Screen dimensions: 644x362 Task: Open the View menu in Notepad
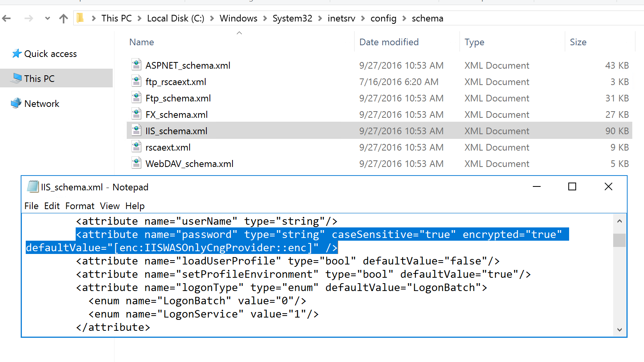tap(110, 206)
